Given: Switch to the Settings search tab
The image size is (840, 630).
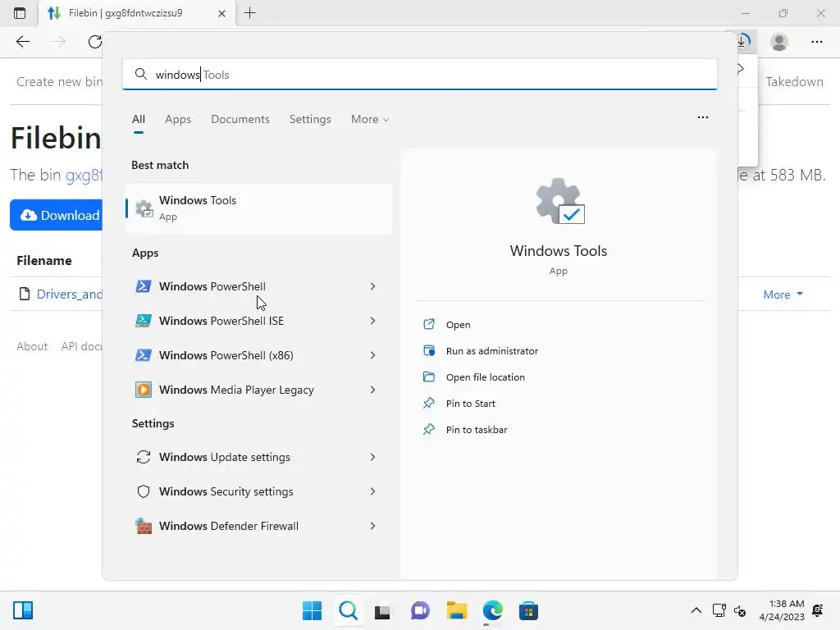Looking at the screenshot, I should tap(310, 120).
